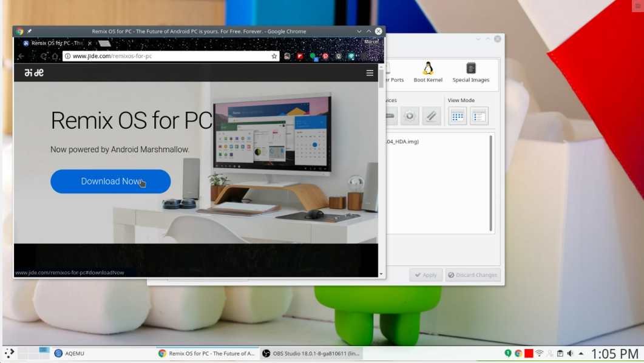Click the Pinterest extension icon

[x=325, y=56]
